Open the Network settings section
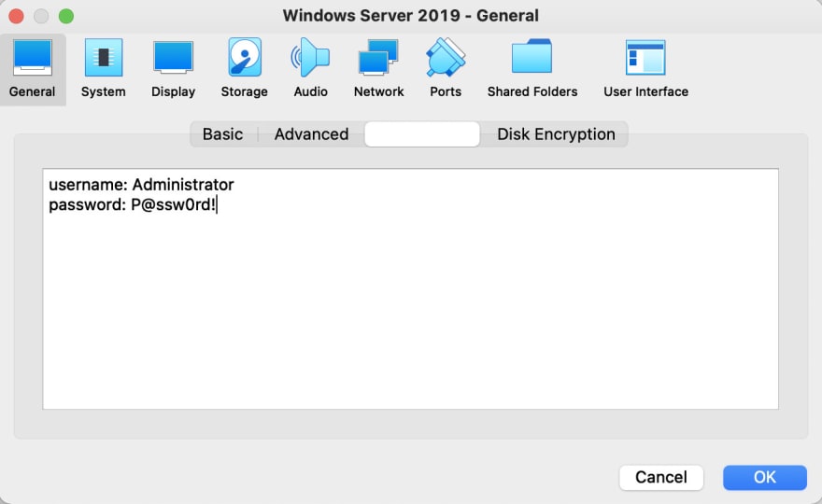This screenshot has height=504, width=822. click(378, 70)
